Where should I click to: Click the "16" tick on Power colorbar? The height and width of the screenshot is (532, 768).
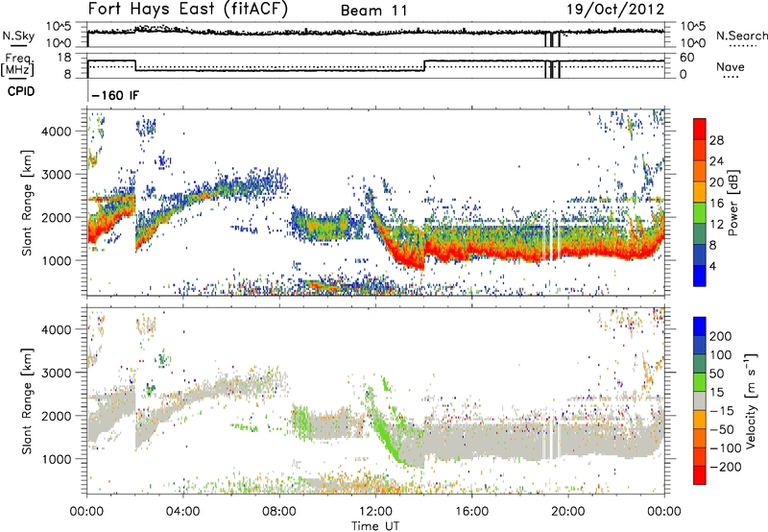(x=716, y=204)
